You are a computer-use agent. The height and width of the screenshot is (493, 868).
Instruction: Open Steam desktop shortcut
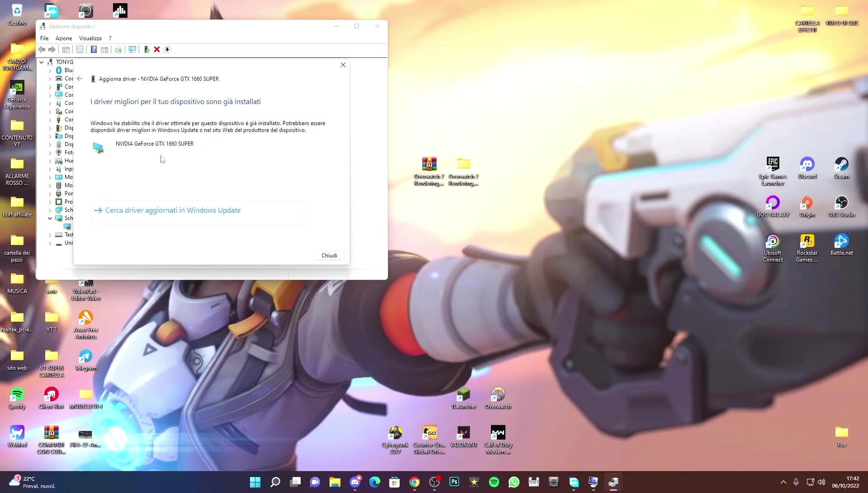[841, 168]
